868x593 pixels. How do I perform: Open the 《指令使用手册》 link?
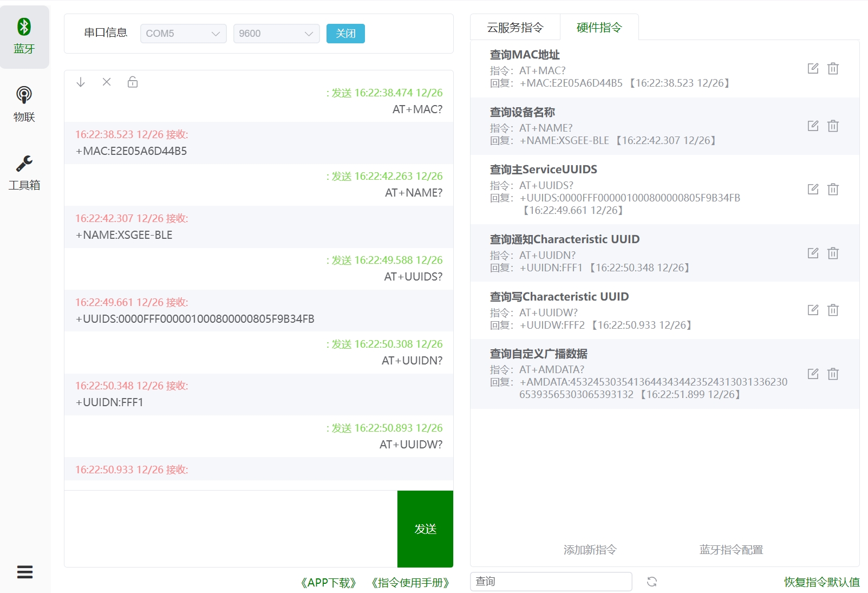[410, 583]
